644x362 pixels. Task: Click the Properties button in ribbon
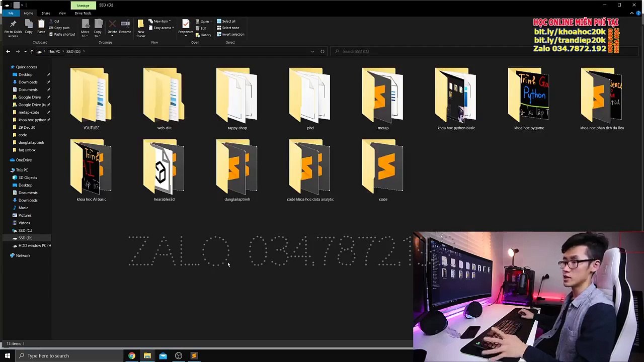point(186,28)
